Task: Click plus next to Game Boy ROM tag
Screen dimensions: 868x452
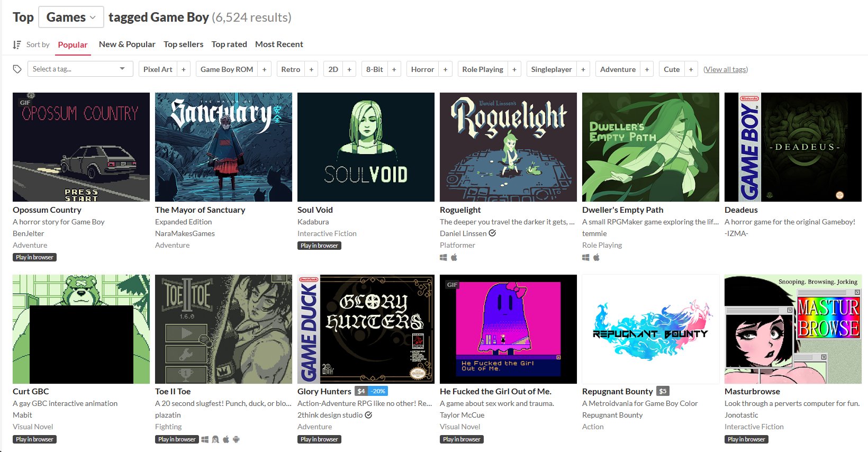Action: coord(264,69)
